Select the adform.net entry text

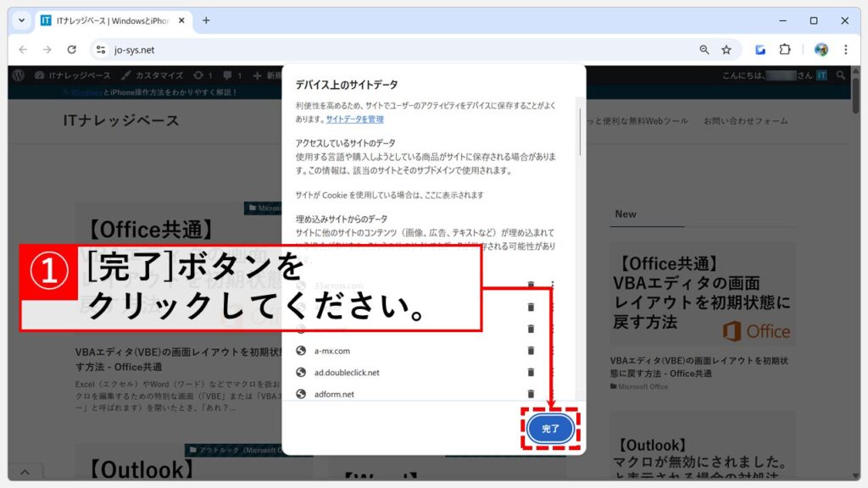[334, 394]
